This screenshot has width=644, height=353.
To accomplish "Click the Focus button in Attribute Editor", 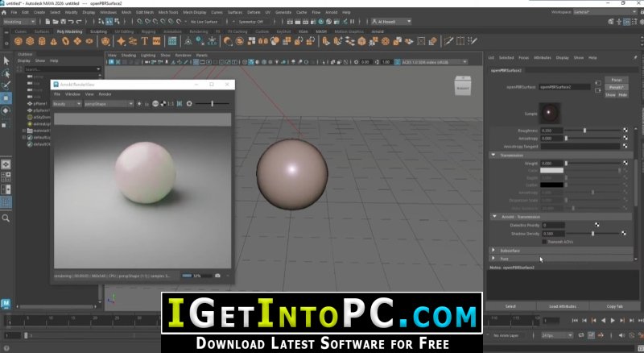I will click(x=616, y=80).
